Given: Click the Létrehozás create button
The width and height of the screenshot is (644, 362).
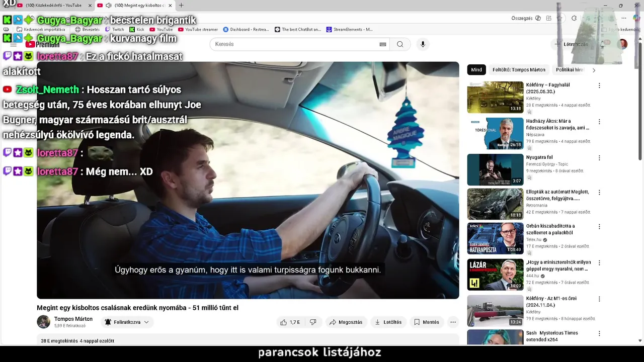Looking at the screenshot, I should (572, 44).
